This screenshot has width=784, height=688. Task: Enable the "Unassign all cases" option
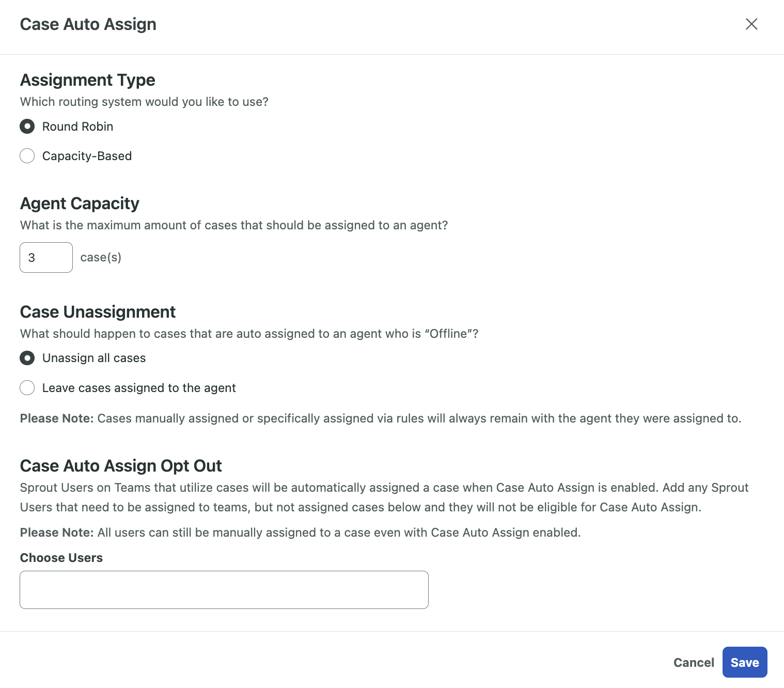pos(27,357)
